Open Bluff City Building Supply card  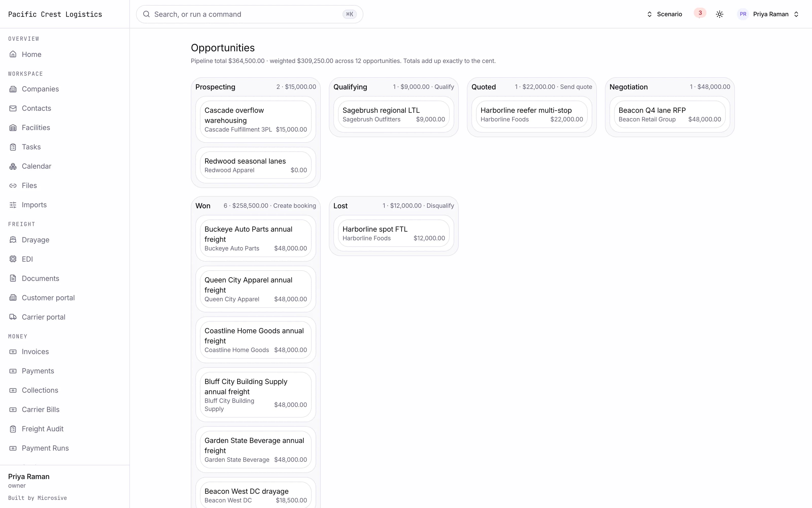pyautogui.click(x=255, y=395)
